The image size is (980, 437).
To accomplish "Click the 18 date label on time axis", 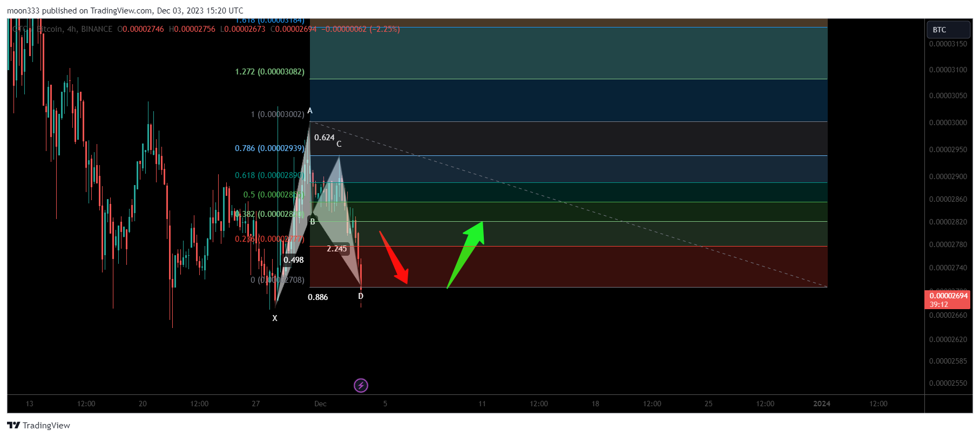I will (595, 404).
